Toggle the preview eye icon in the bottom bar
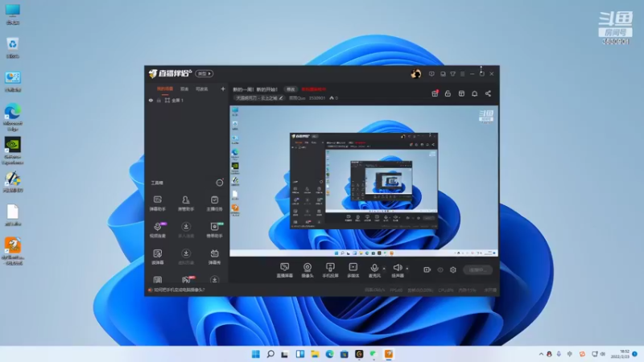 tap(440, 269)
